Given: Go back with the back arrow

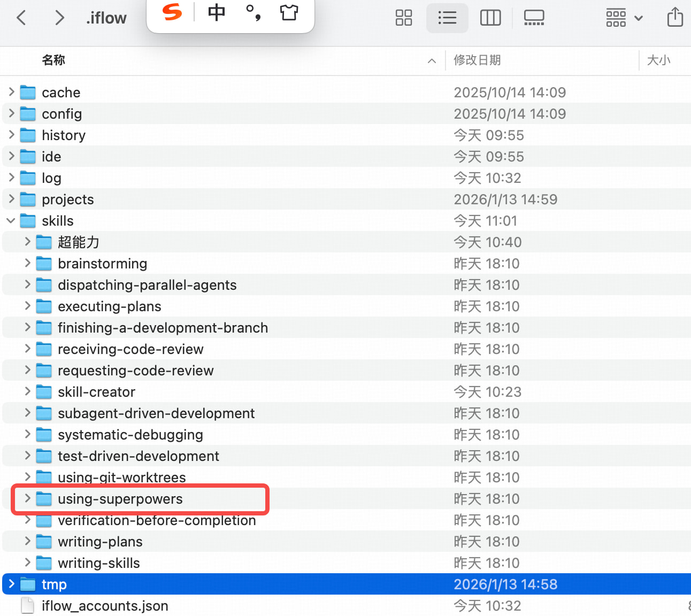Looking at the screenshot, I should (21, 18).
